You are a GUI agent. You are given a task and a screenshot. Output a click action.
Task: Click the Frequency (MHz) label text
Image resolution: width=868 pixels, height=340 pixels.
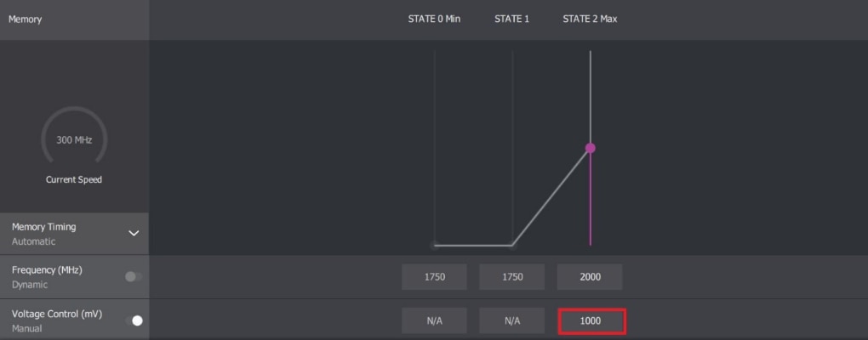point(47,269)
